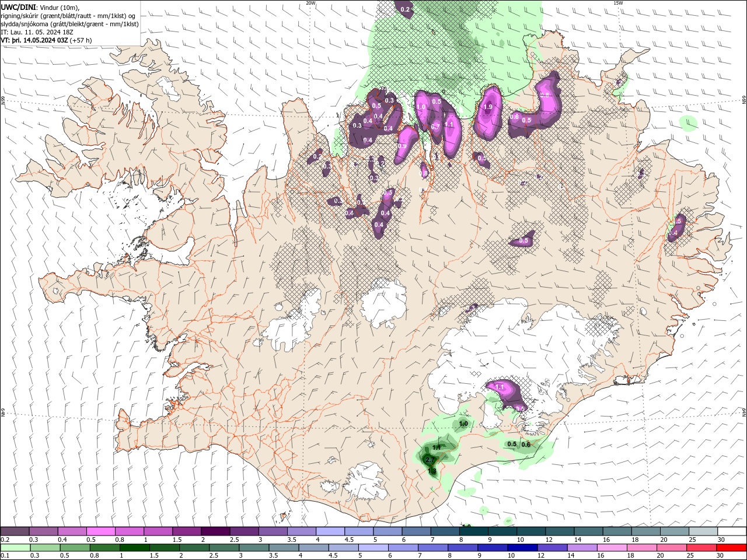Click the 15W longitude label
Screen dimensions: 747x560
618,3
